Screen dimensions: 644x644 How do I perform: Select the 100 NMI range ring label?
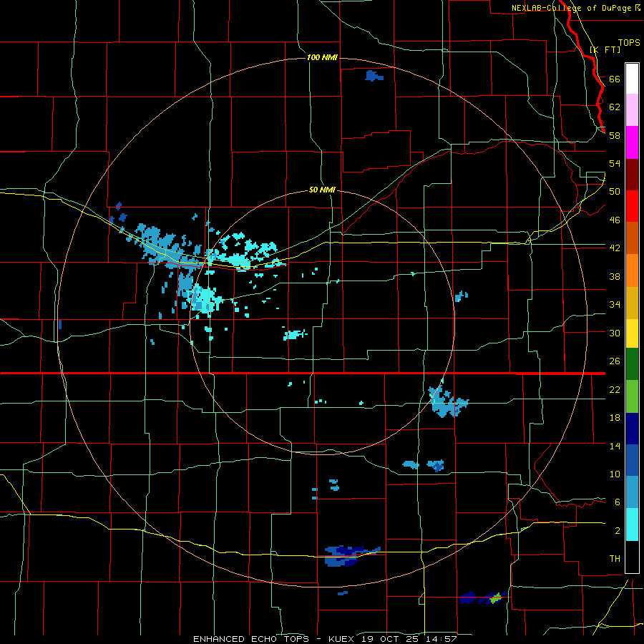tap(323, 57)
